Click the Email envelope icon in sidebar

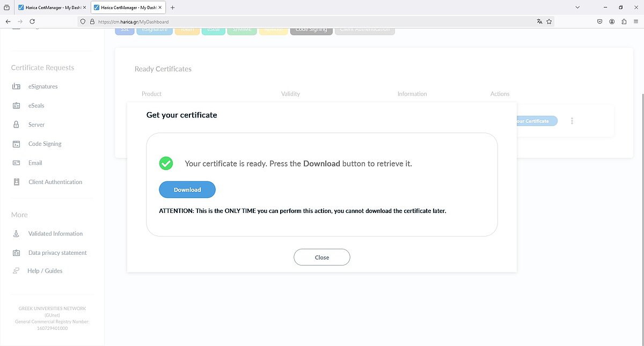16,163
